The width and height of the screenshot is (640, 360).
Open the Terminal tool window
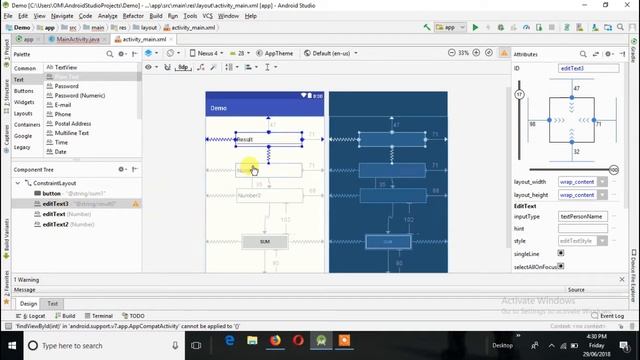[98, 316]
